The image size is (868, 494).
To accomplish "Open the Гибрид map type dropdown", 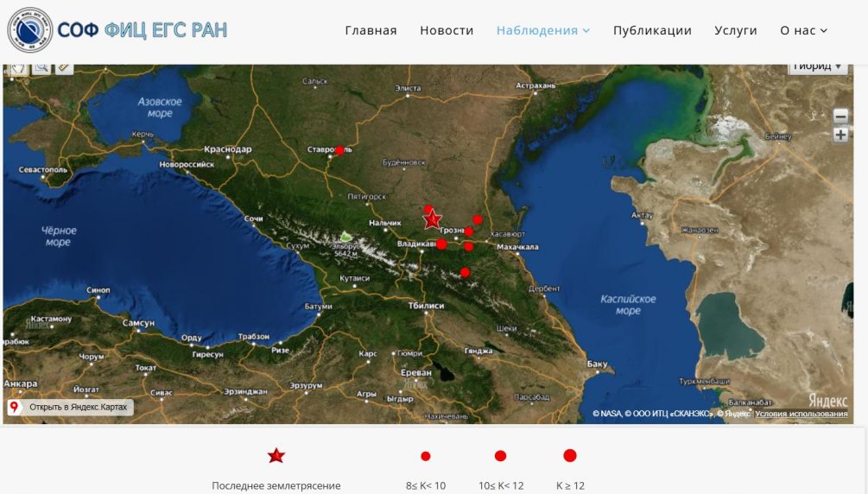I will click(x=817, y=67).
